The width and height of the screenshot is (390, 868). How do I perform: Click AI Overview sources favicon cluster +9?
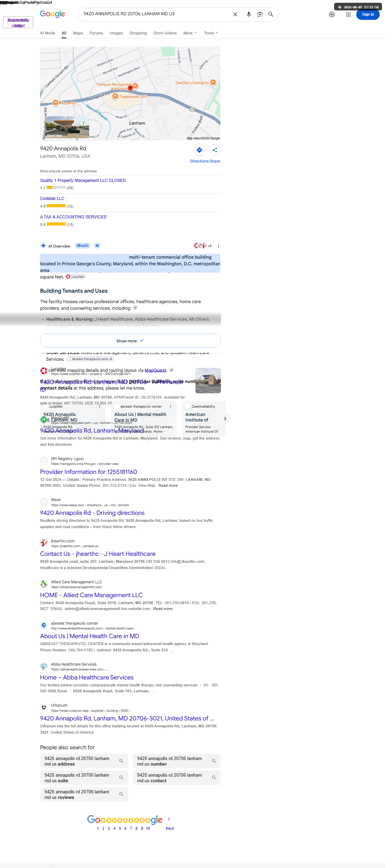[203, 246]
